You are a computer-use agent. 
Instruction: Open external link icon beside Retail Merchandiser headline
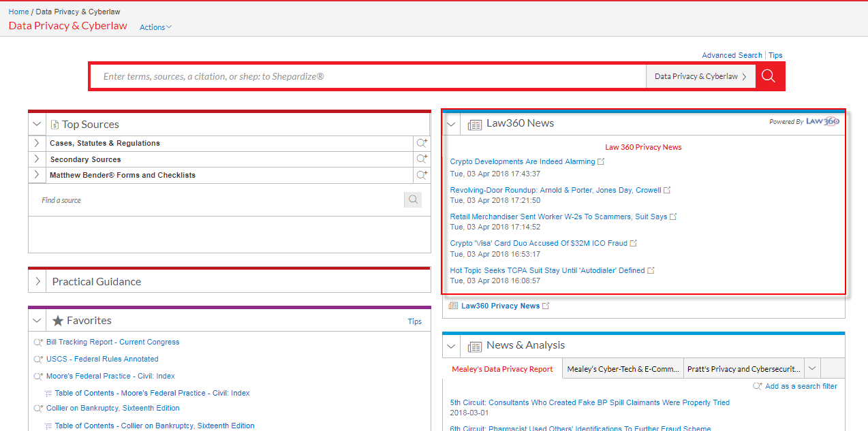[673, 217]
